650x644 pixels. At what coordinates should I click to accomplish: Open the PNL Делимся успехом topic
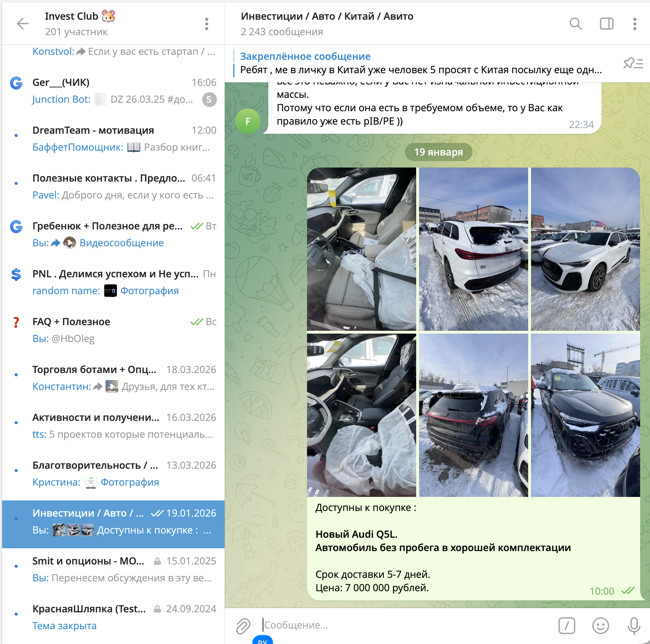(113, 282)
